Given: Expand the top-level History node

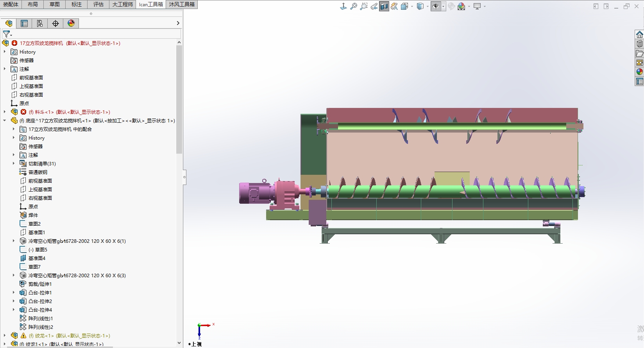Looking at the screenshot, I should 5,52.
